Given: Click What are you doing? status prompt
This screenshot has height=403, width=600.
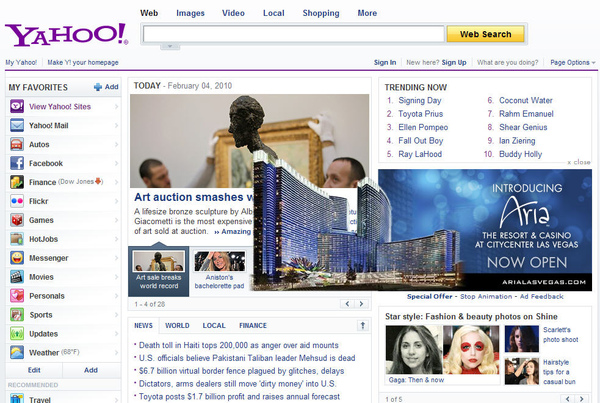Looking at the screenshot, I should (x=507, y=62).
